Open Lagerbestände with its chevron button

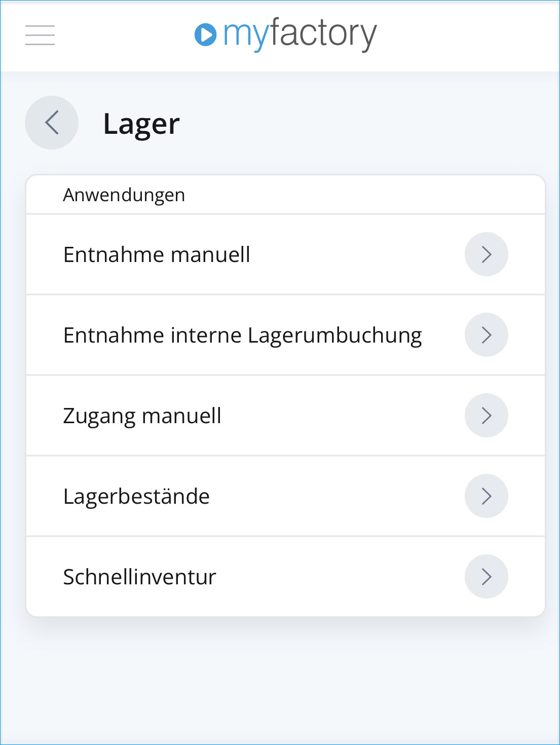point(486,496)
